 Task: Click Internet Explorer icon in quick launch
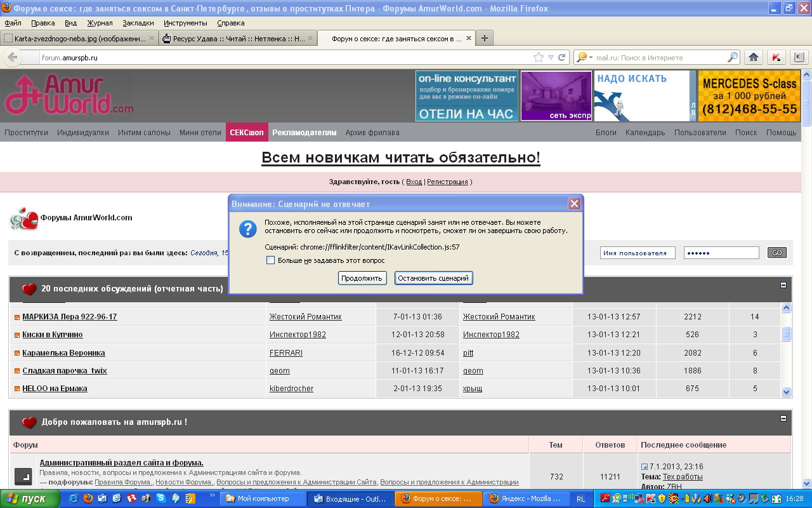click(74, 498)
